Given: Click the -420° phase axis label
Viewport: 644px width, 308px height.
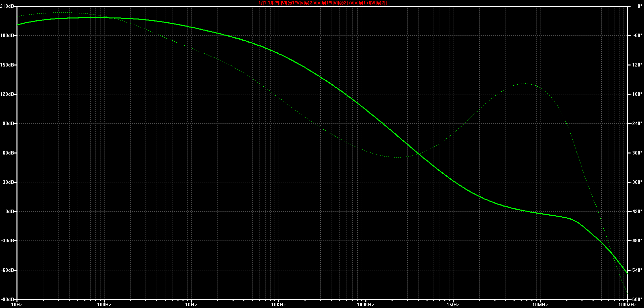Looking at the screenshot, I should tap(636, 211).
